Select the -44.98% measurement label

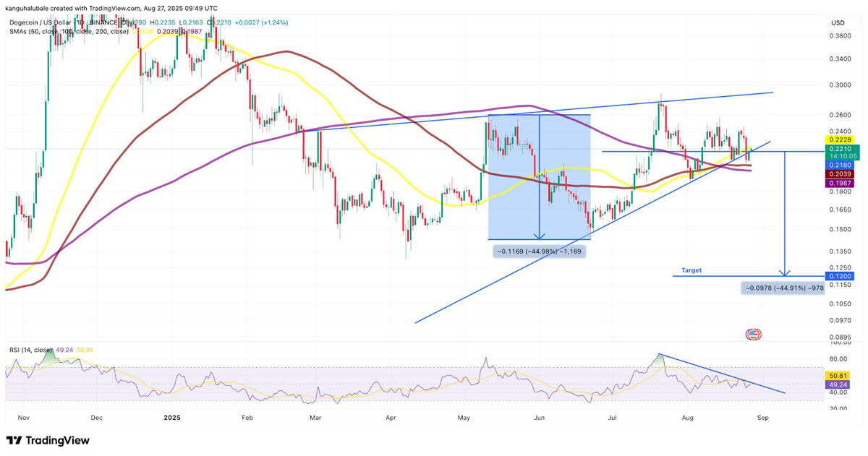539,251
